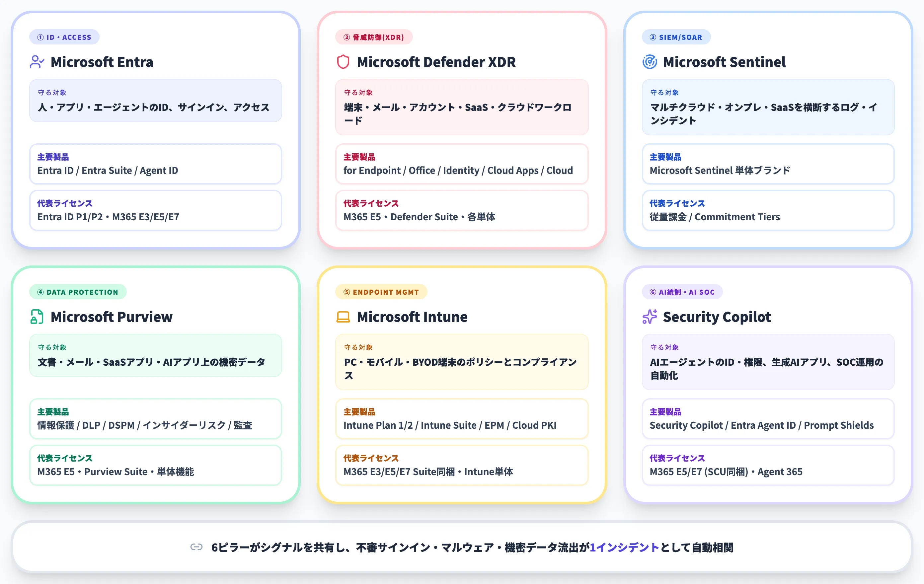
Task: Click the Microsoft Intune laptop icon
Action: 343,317
